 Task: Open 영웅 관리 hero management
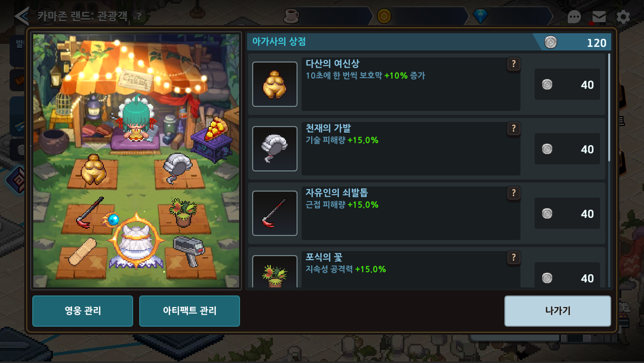coord(83,311)
